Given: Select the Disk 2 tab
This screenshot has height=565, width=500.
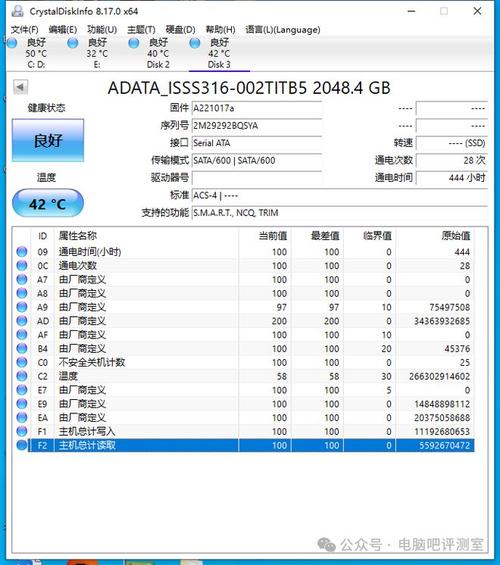Looking at the screenshot, I should pyautogui.click(x=158, y=53).
